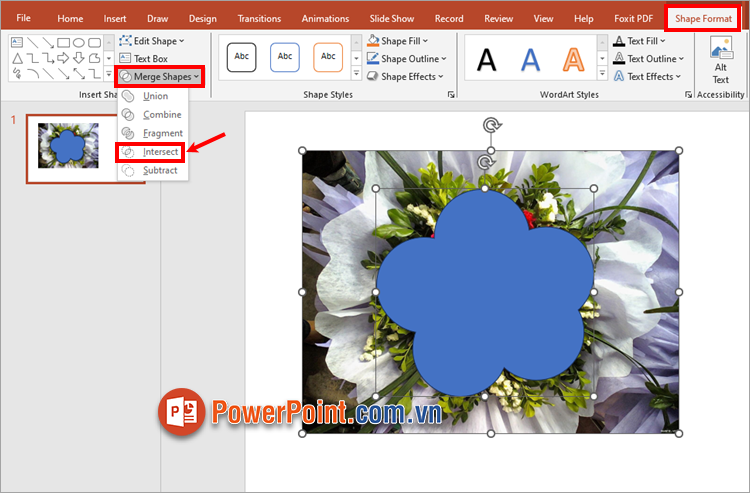Choose Fragment from the Merge Shapes menu
Screen dimensions: 750x493
pyautogui.click(x=153, y=133)
